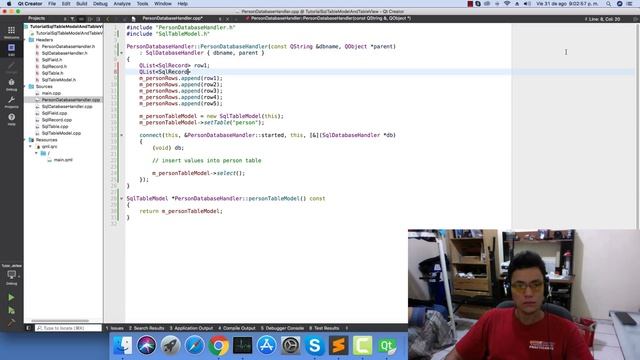Collapse the Sources folder
640x360 pixels.
[25, 87]
